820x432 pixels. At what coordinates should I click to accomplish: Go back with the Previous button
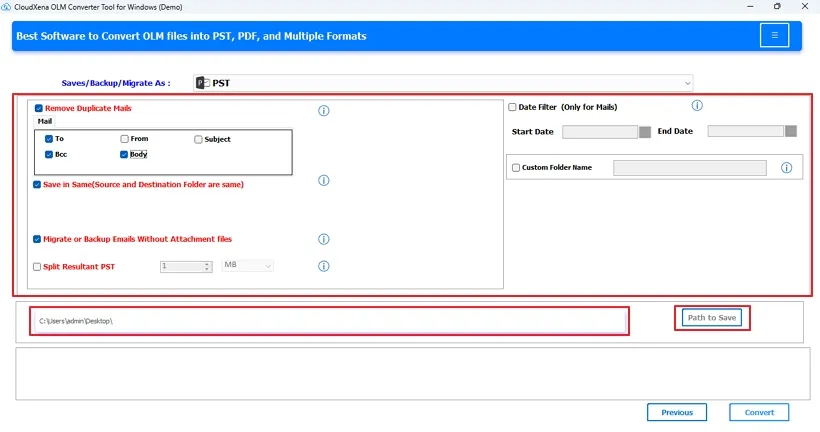click(x=677, y=412)
